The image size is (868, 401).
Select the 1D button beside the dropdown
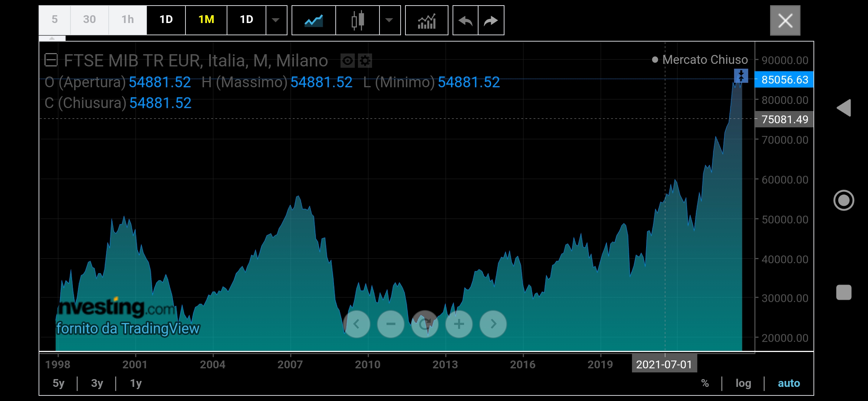coord(247,20)
